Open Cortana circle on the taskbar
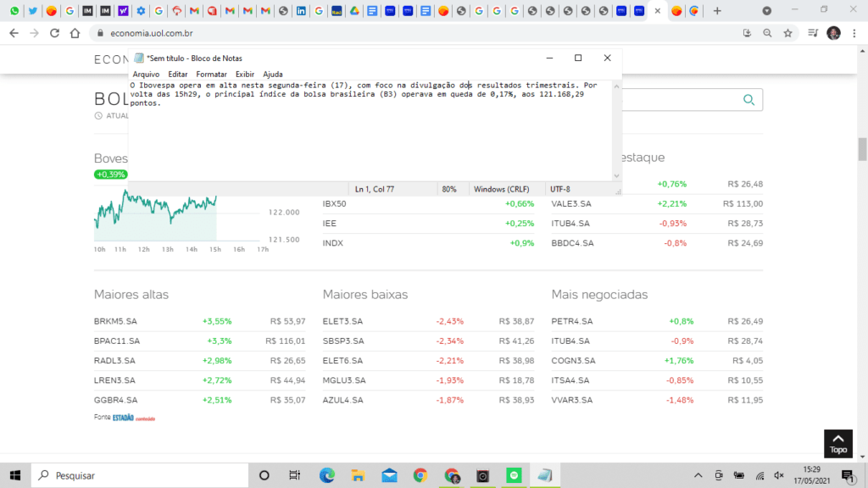 [264, 475]
